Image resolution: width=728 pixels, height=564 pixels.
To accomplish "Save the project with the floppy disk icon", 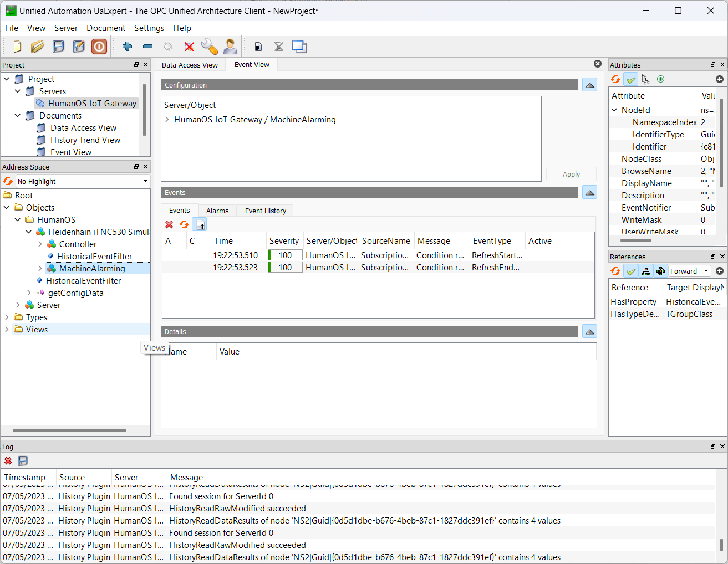I will click(x=58, y=47).
